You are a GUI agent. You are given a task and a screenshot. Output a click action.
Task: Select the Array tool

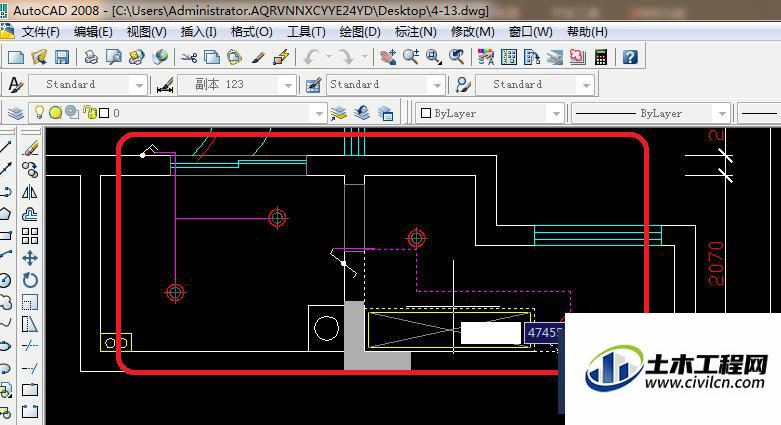coord(30,236)
